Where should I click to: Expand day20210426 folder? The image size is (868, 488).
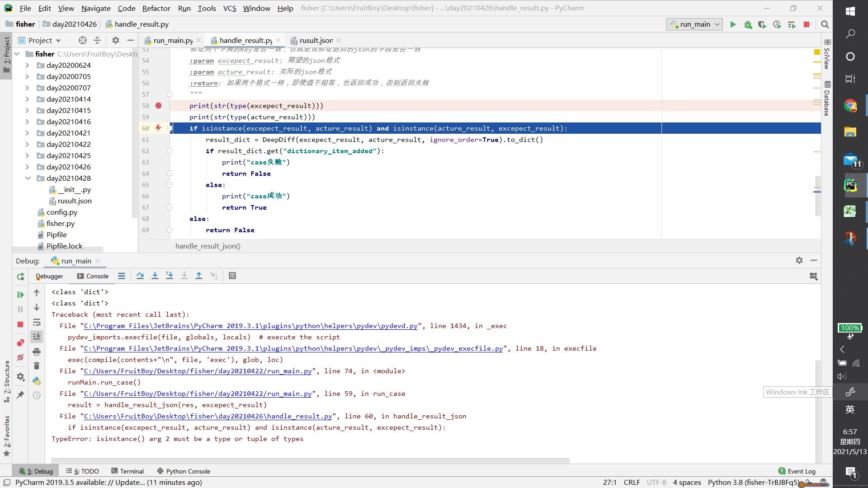27,167
